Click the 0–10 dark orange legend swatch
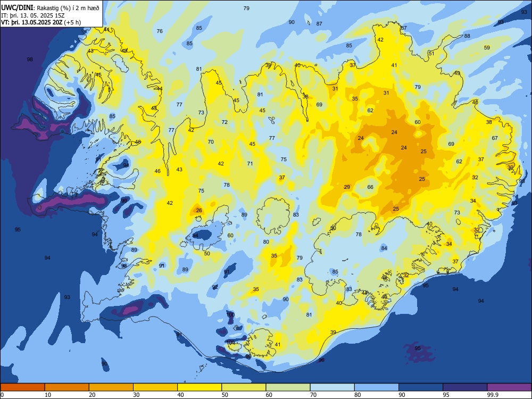 [22, 387]
